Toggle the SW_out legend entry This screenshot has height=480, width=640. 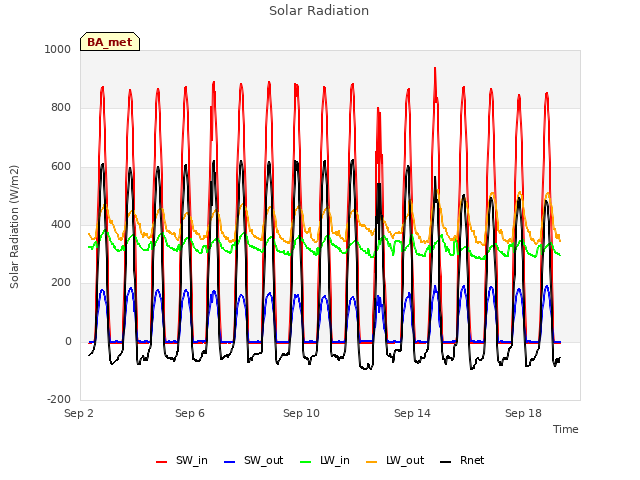point(253,460)
